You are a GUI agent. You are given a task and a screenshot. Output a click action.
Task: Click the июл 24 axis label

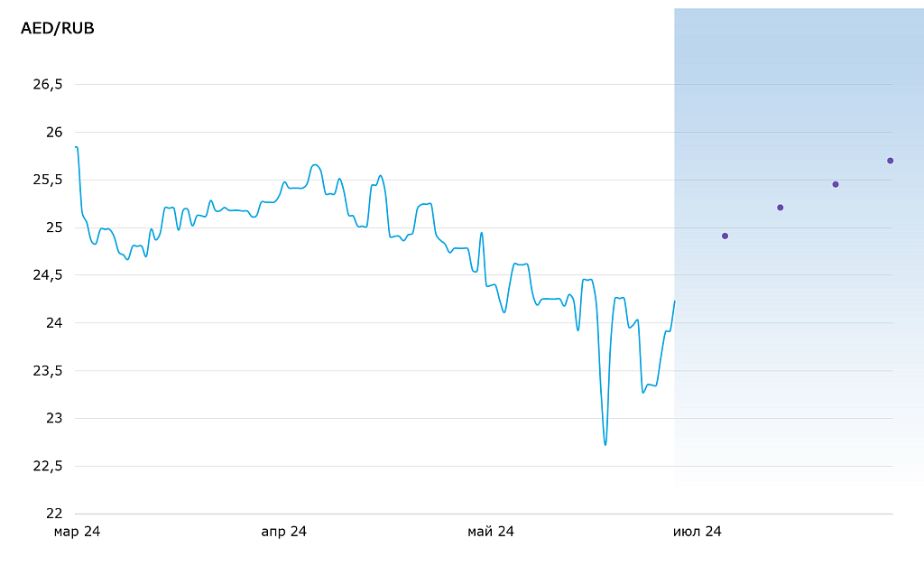698,532
